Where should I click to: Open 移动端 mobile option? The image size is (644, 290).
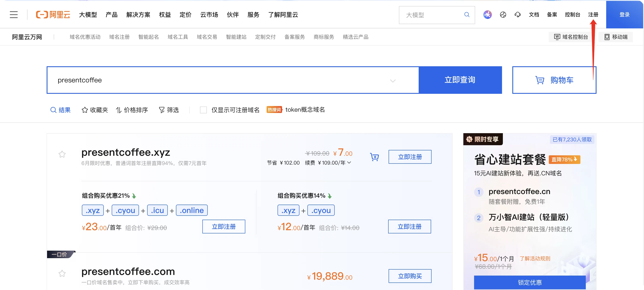point(616,37)
